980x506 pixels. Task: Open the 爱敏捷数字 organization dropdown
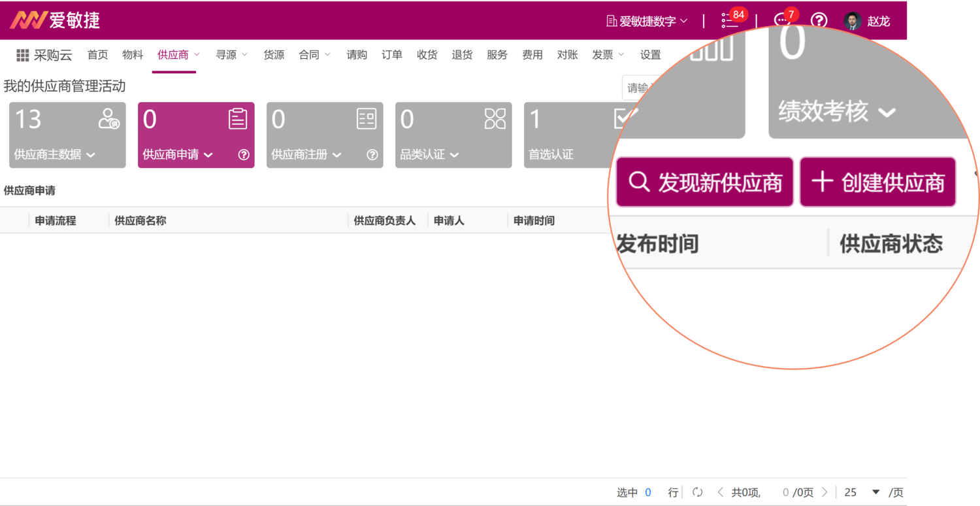tap(647, 21)
